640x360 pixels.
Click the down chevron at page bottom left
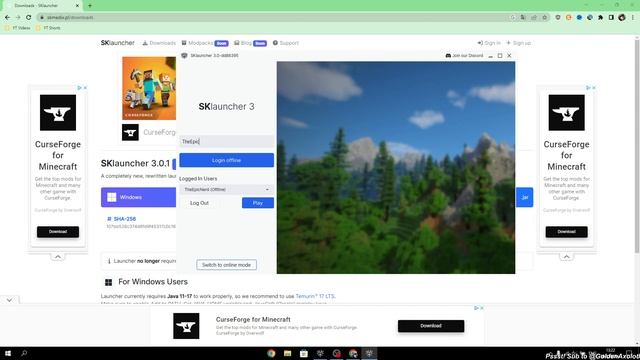pos(9,300)
